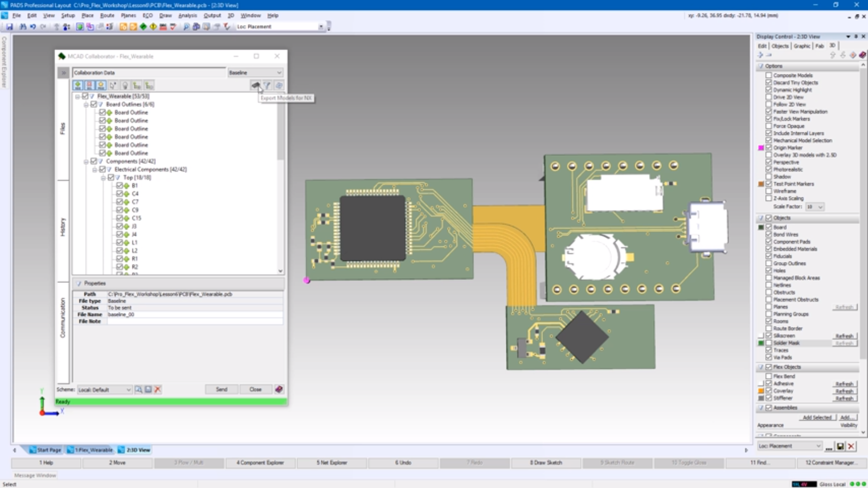Toggle the Solder Mask object checkbox

[769, 343]
